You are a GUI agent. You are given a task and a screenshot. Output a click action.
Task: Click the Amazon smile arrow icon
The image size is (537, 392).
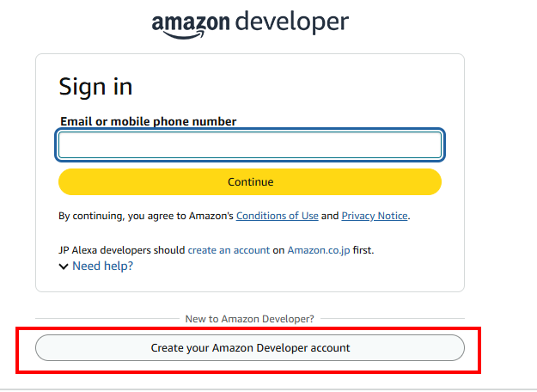[x=184, y=34]
